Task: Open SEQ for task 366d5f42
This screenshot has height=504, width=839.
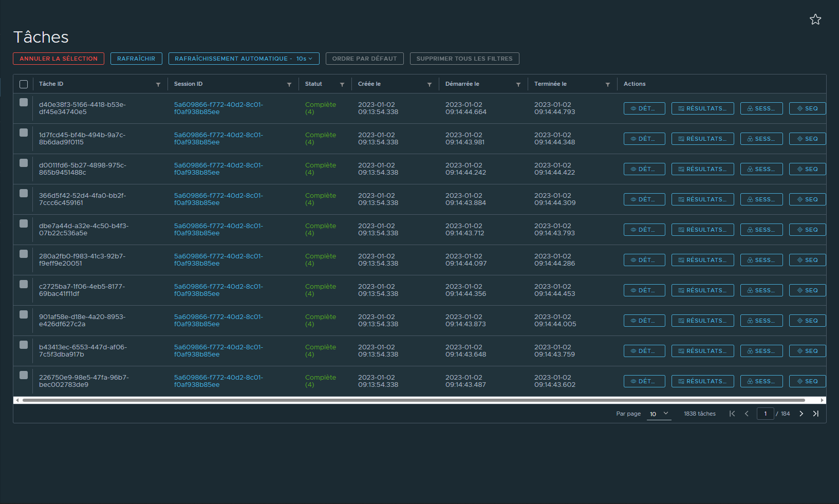Action: tap(807, 199)
